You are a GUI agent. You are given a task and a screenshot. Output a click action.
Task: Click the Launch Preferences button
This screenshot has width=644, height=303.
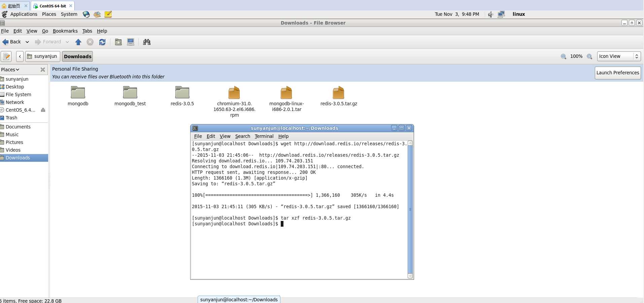click(x=618, y=73)
